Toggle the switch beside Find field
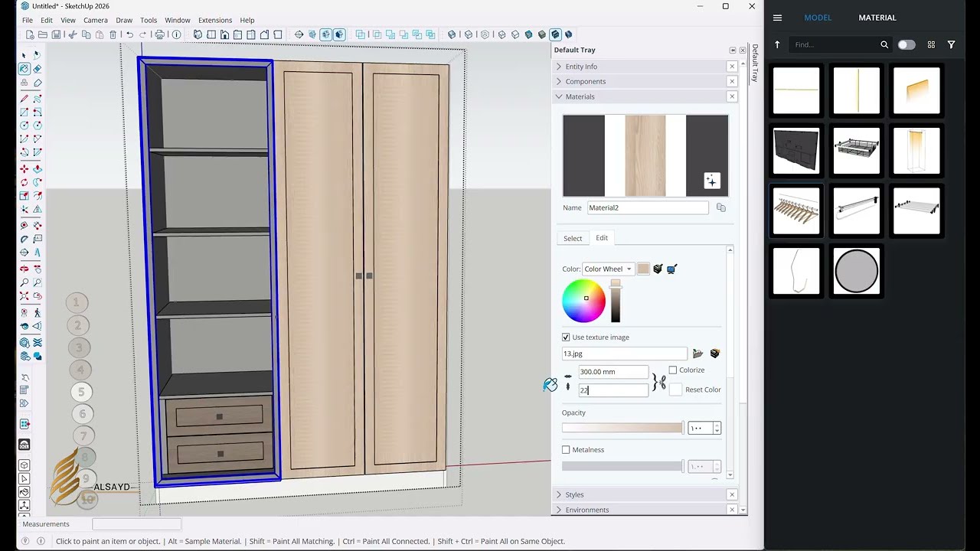 (906, 44)
